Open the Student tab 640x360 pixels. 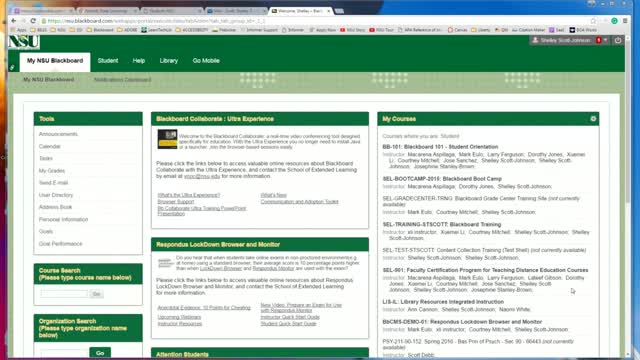pyautogui.click(x=108, y=60)
